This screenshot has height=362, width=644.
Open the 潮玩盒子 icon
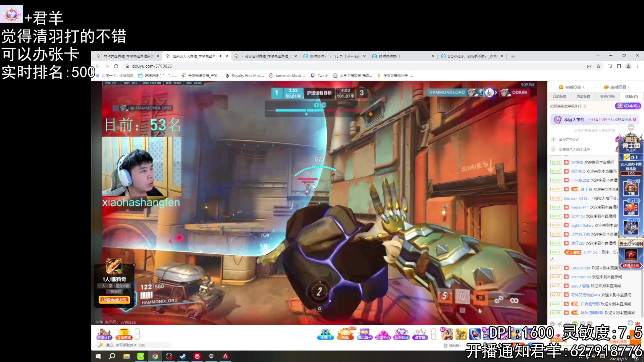pos(365,334)
